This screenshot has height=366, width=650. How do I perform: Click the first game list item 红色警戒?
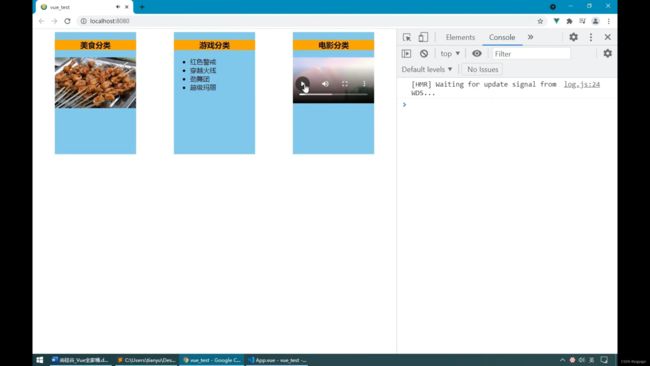pyautogui.click(x=203, y=62)
